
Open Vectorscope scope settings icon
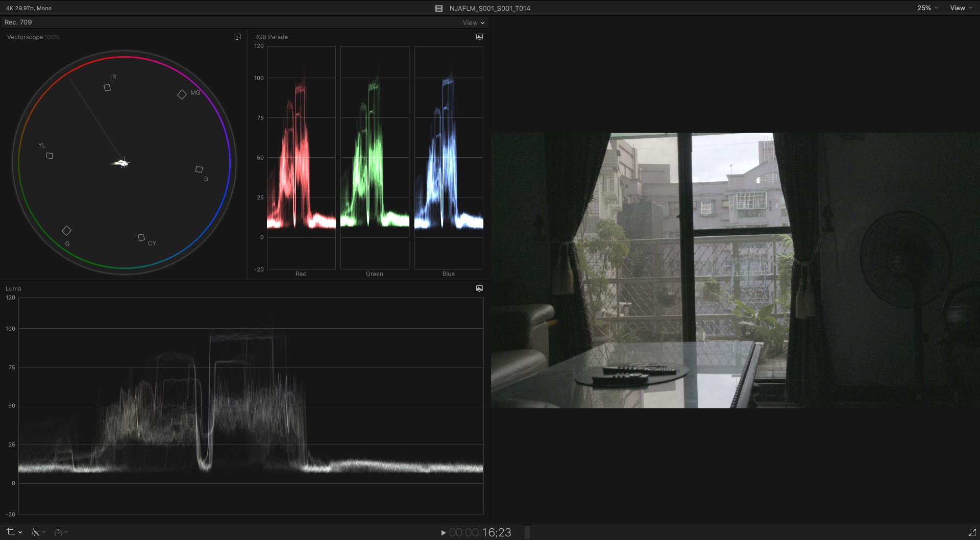click(237, 37)
